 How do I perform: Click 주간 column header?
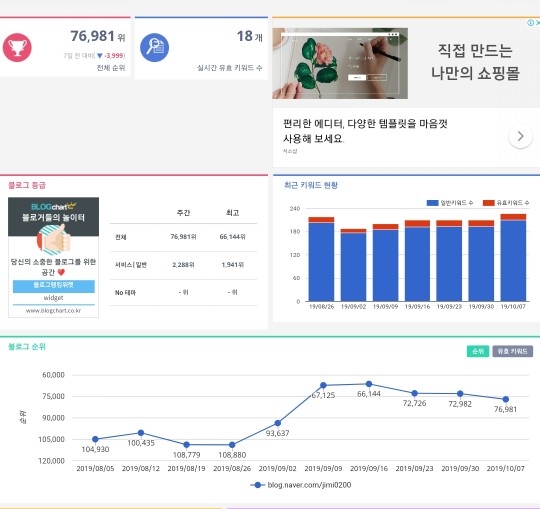183,213
